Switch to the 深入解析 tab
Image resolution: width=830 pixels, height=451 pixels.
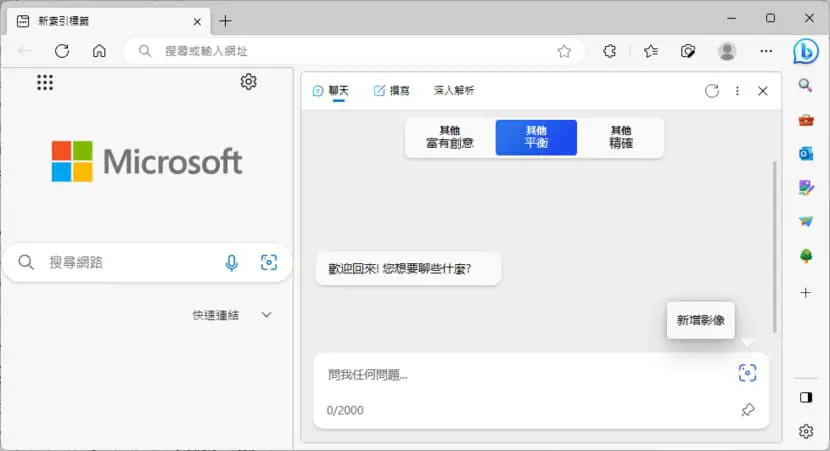pos(454,91)
